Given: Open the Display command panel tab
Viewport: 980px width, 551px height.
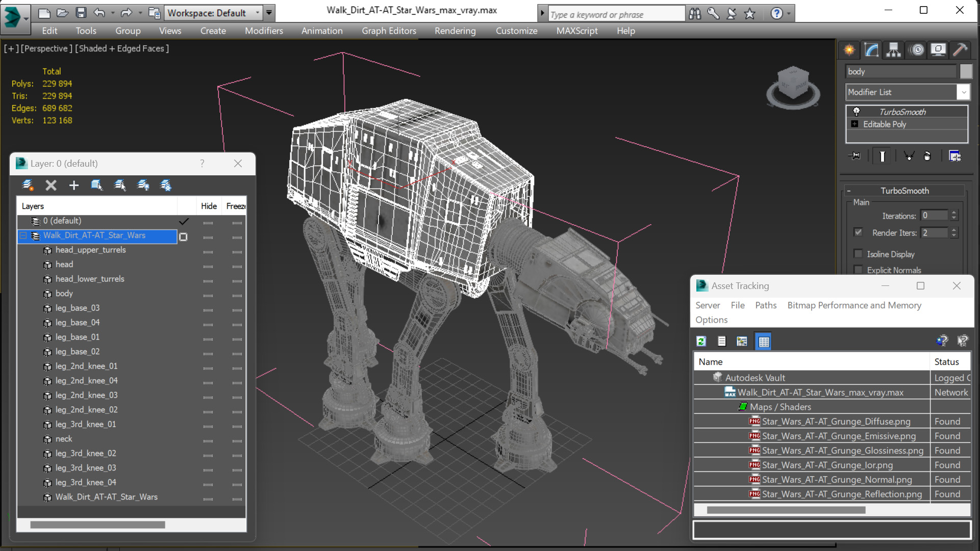Looking at the screenshot, I should pyautogui.click(x=938, y=49).
